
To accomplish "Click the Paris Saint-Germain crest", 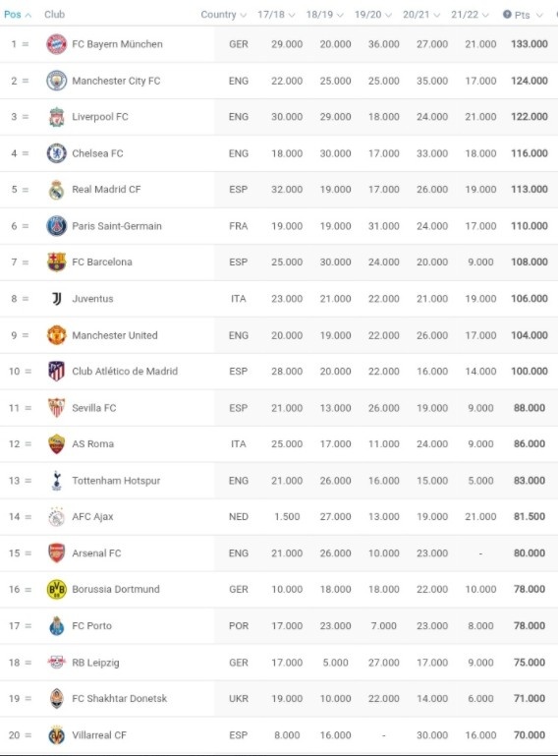I will tap(56, 226).
